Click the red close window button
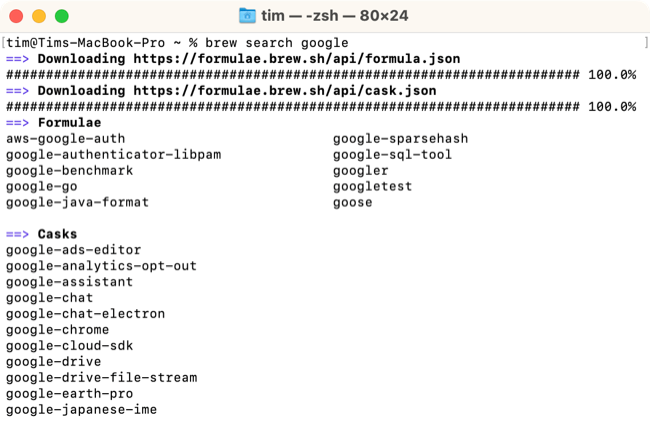This screenshot has width=650, height=423. click(x=18, y=17)
